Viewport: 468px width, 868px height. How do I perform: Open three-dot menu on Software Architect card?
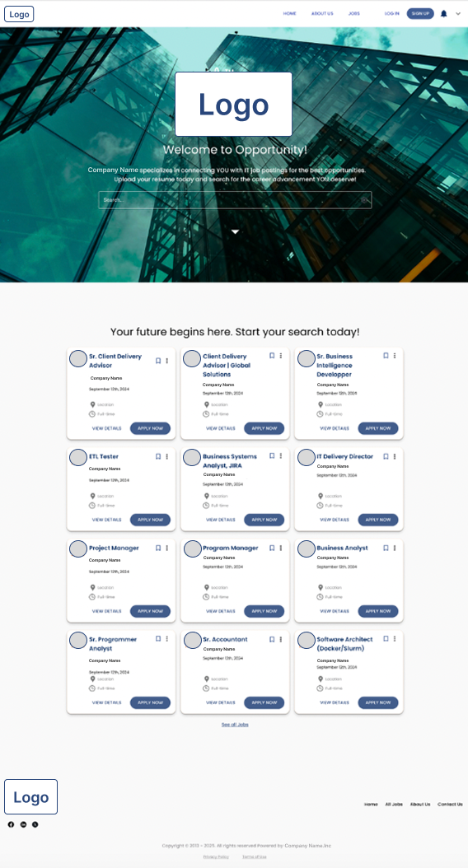[395, 639]
